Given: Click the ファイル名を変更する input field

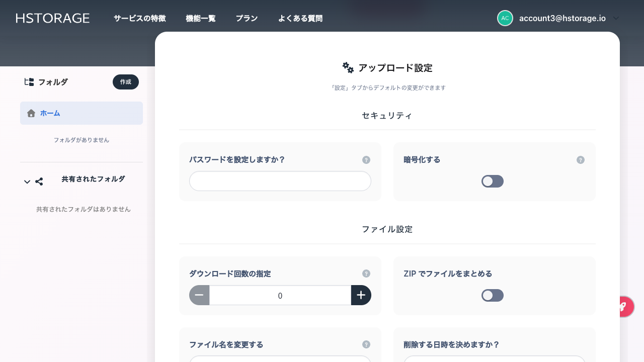Looking at the screenshot, I should coord(280,359).
